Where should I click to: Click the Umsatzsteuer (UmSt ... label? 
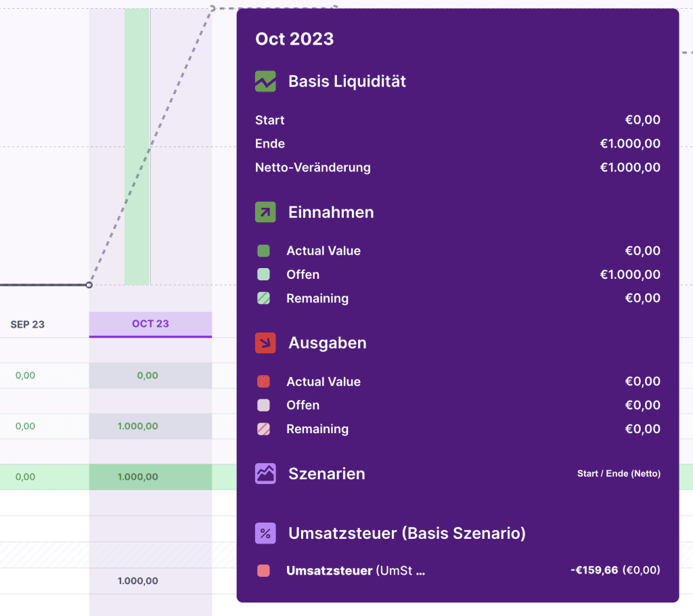pyautogui.click(x=355, y=571)
